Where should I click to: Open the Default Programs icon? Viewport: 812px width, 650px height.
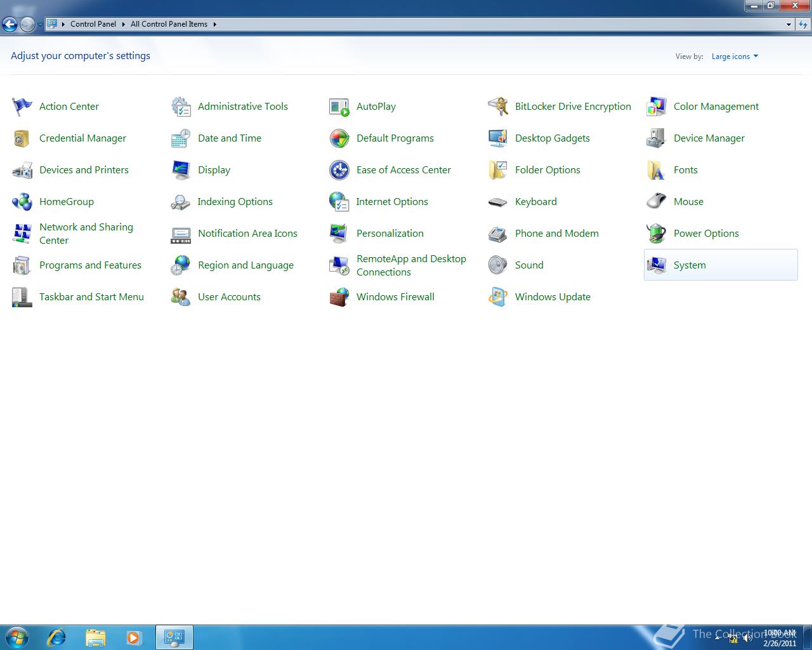339,138
